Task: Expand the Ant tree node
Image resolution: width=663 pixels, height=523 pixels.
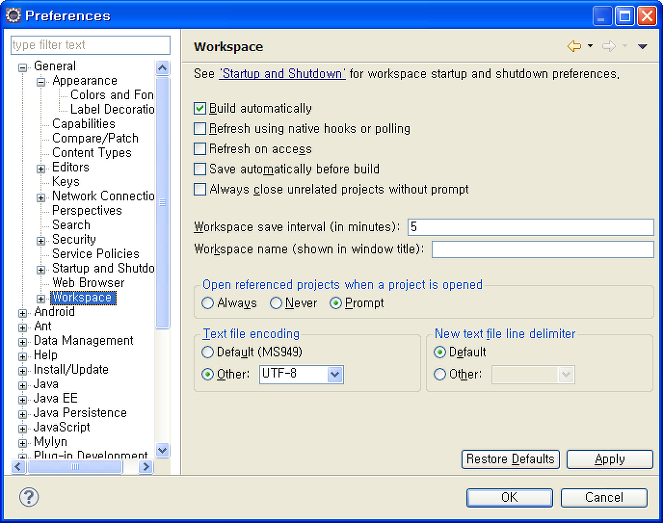Action: 23,328
